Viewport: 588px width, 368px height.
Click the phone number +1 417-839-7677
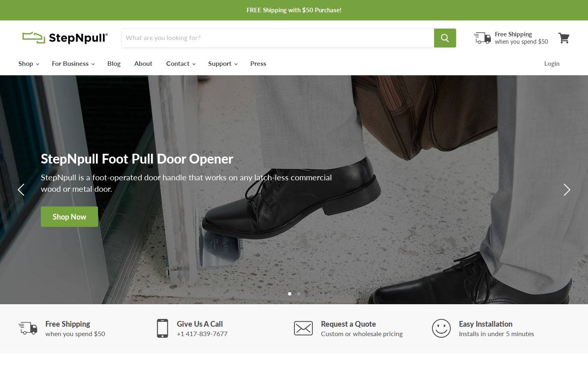202,334
